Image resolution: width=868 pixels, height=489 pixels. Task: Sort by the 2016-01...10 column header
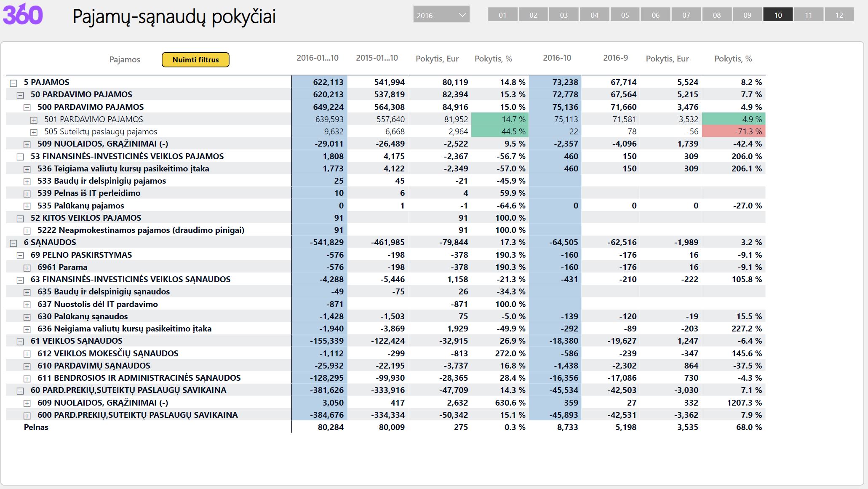(x=318, y=58)
